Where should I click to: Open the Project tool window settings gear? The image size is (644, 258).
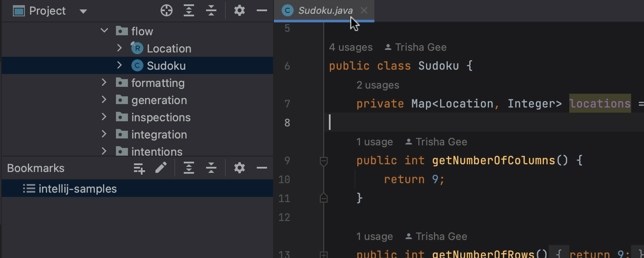[x=239, y=10]
